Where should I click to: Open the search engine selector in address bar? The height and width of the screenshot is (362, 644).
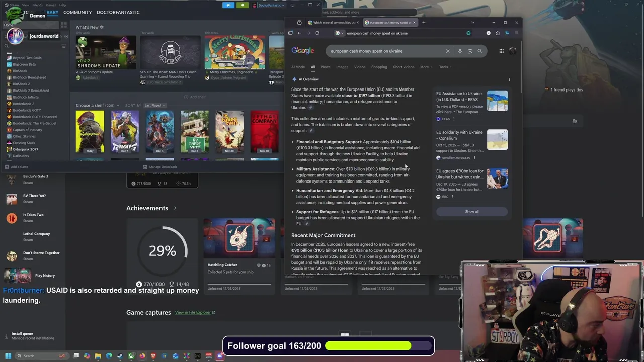pyautogui.click(x=340, y=33)
